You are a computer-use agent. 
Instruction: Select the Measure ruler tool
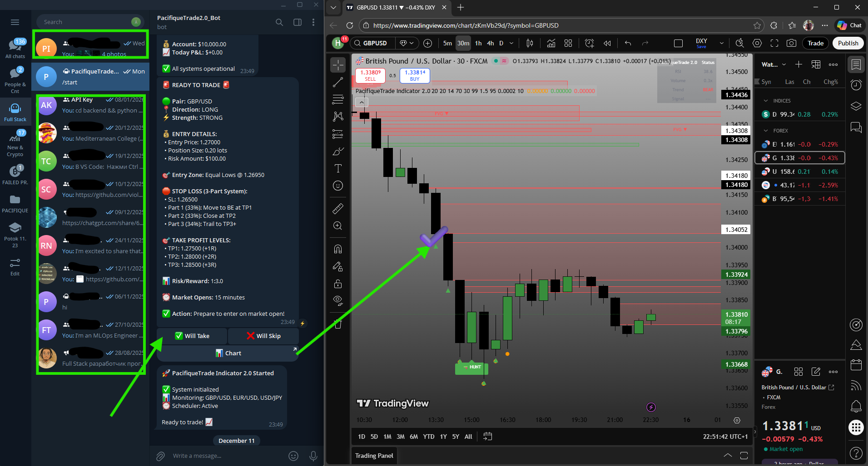338,209
